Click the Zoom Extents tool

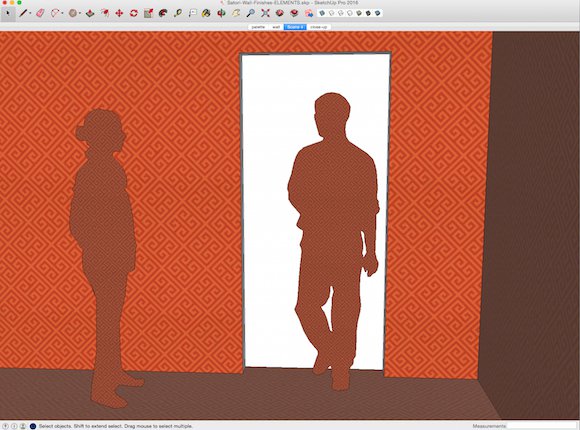[265, 14]
